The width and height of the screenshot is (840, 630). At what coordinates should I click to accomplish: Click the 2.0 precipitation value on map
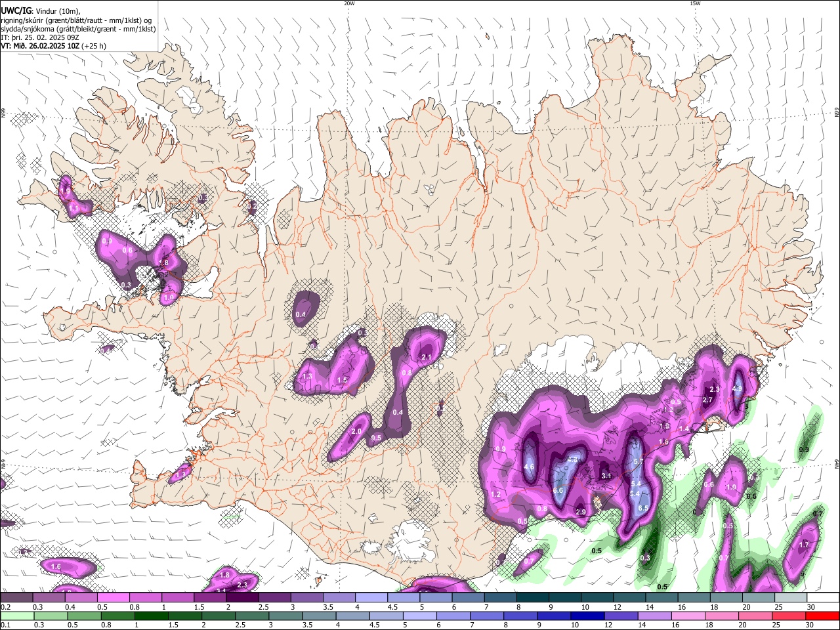357,431
